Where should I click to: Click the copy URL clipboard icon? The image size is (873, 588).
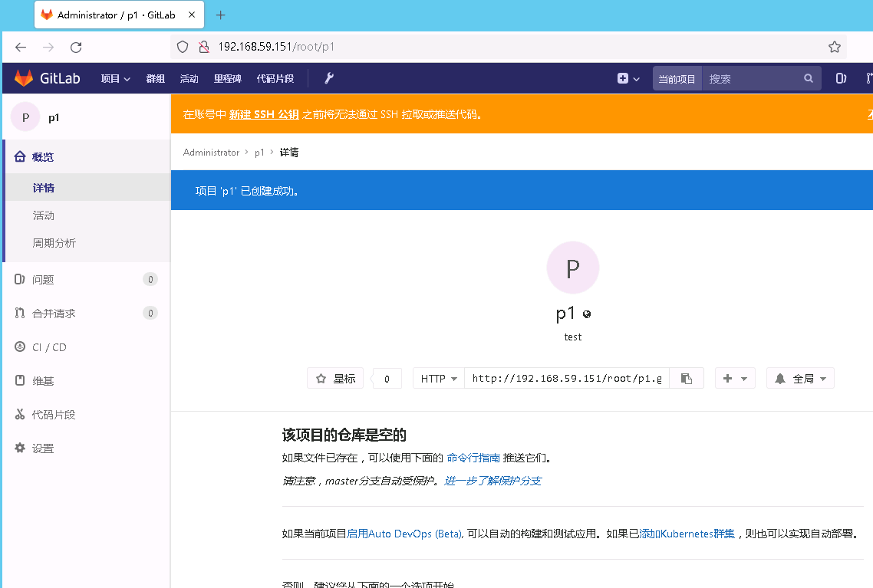click(687, 377)
